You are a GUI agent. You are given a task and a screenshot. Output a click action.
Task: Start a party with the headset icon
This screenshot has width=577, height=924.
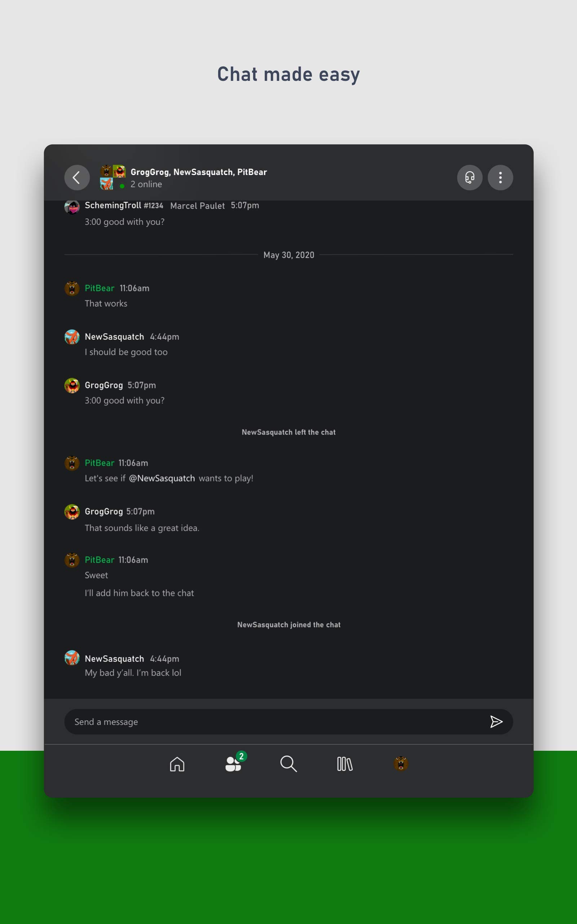[469, 178]
